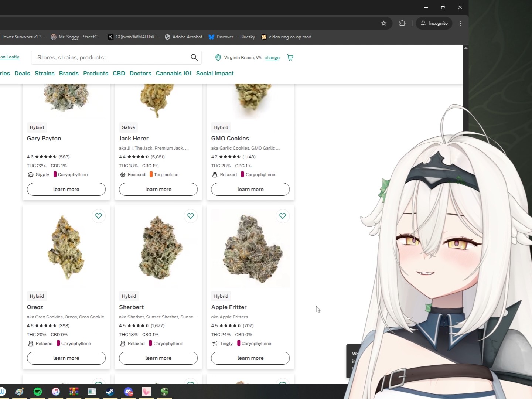The height and width of the screenshot is (399, 532).
Task: Open the paint palette app in taskbar
Action: [x=20, y=392]
